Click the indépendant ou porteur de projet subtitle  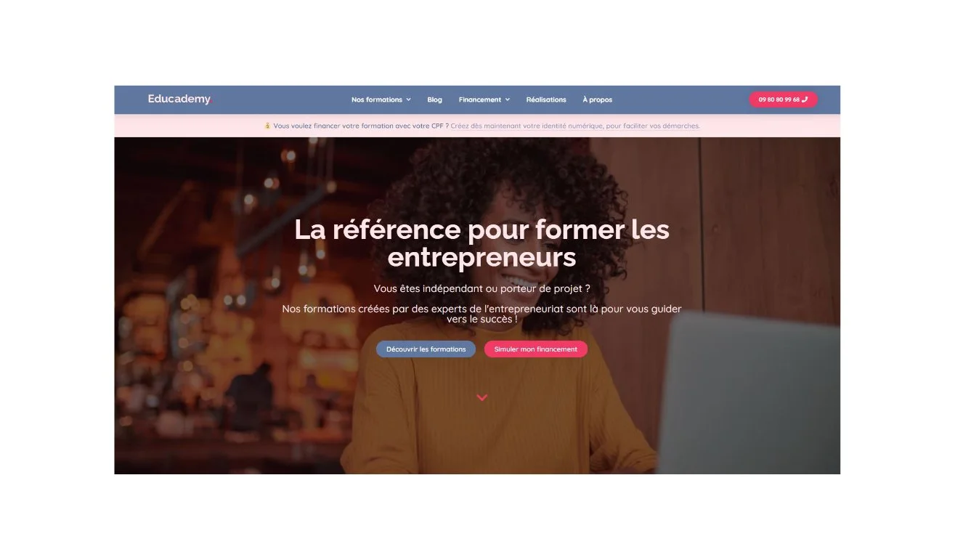pos(481,288)
